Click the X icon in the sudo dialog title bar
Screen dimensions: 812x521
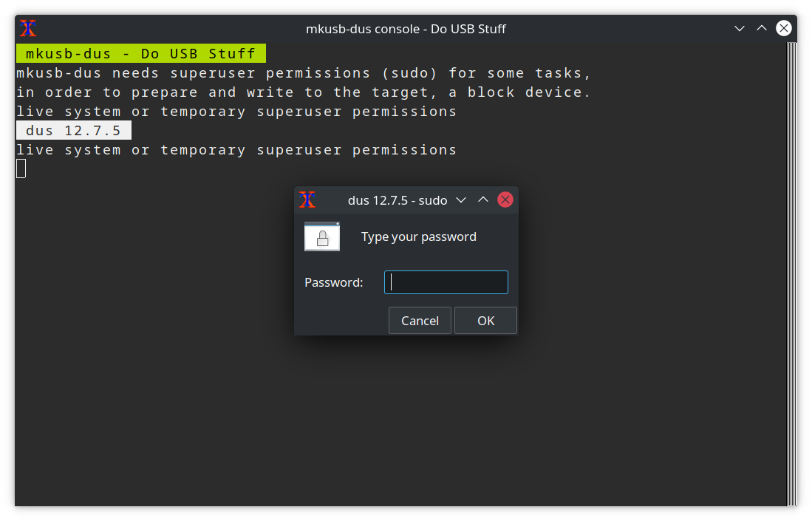click(307, 200)
